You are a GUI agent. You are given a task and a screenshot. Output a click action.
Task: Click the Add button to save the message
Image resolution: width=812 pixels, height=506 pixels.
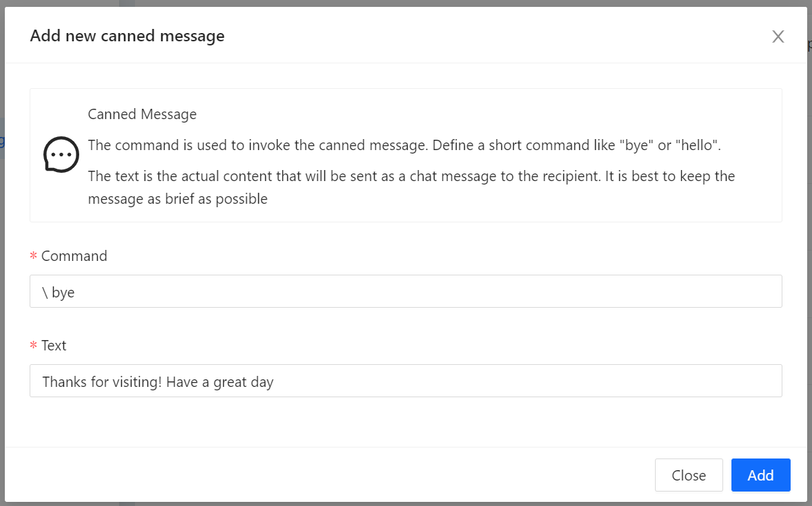(760, 475)
